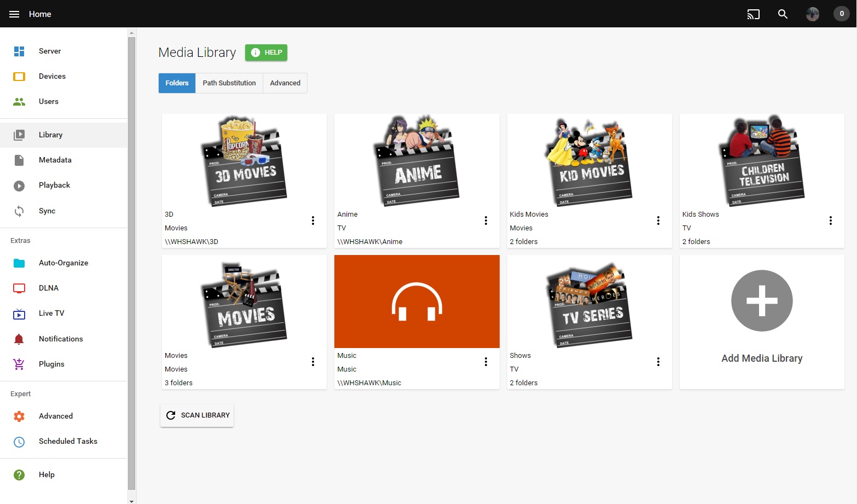Open options menu for Anime library
The image size is (857, 504).
(x=485, y=221)
